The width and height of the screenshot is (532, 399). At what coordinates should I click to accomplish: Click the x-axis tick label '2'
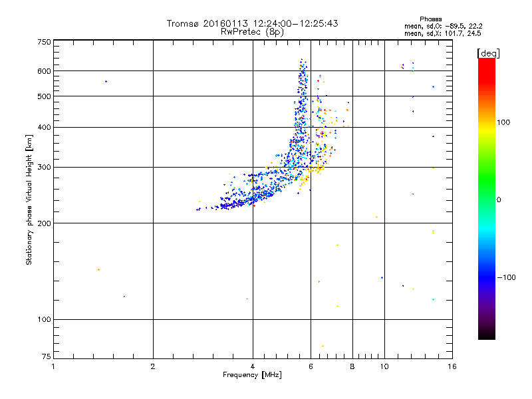[153, 366]
